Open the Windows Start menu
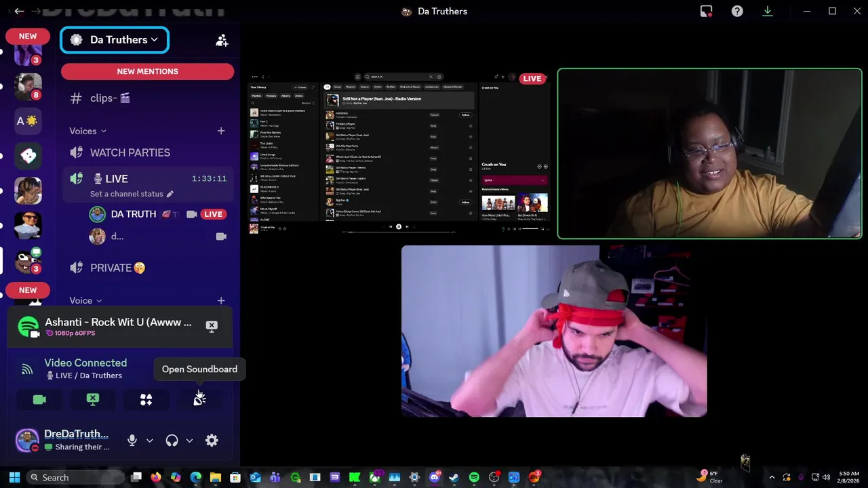Image resolution: width=868 pixels, height=488 pixels. [14, 477]
